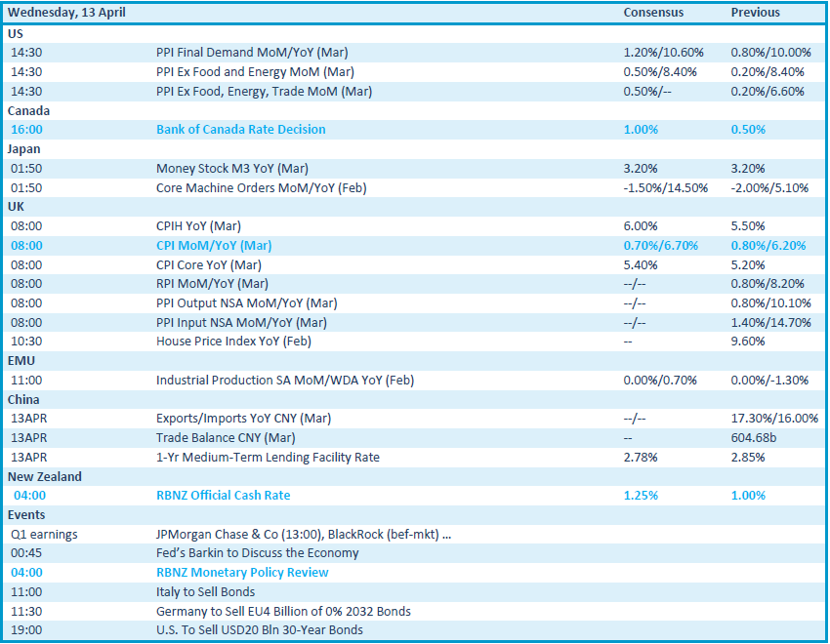Click the highlighted CPI MoM/YoY (Mar) row
This screenshot has height=644, width=830.
click(x=214, y=246)
